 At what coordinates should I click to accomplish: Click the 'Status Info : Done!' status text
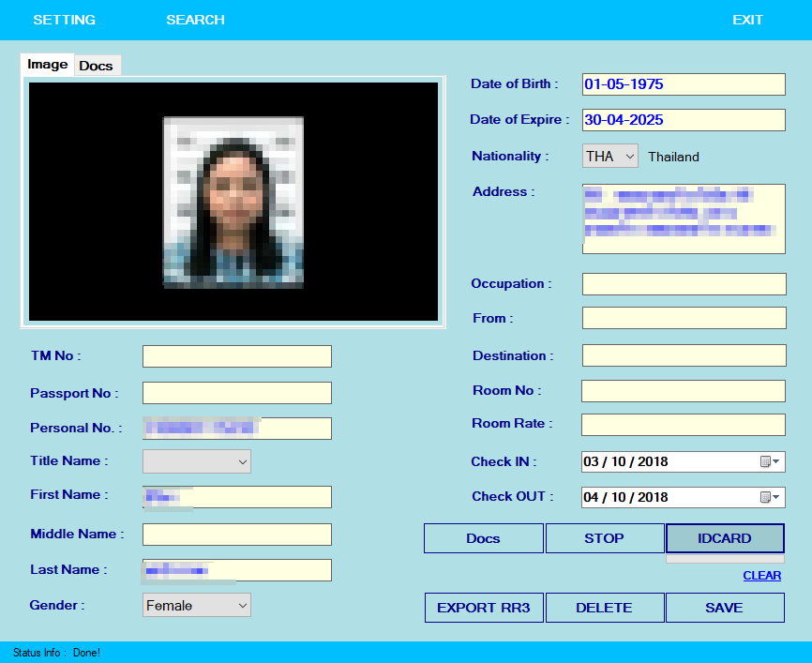click(56, 653)
